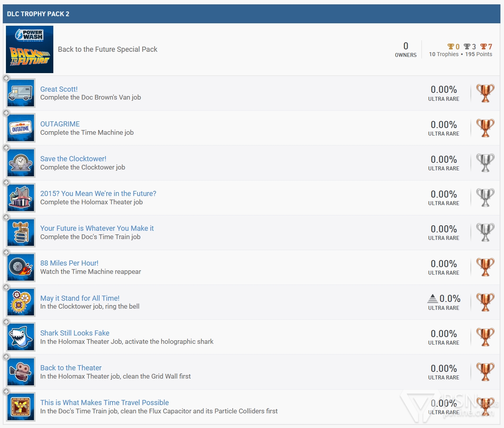Expand the plus badge on Back to the Theater
This screenshot has height=428, width=504.
coord(6,357)
